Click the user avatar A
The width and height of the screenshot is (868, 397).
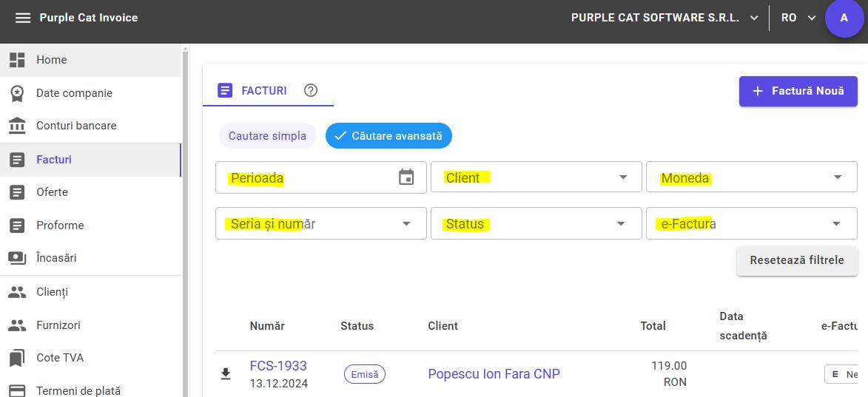844,18
